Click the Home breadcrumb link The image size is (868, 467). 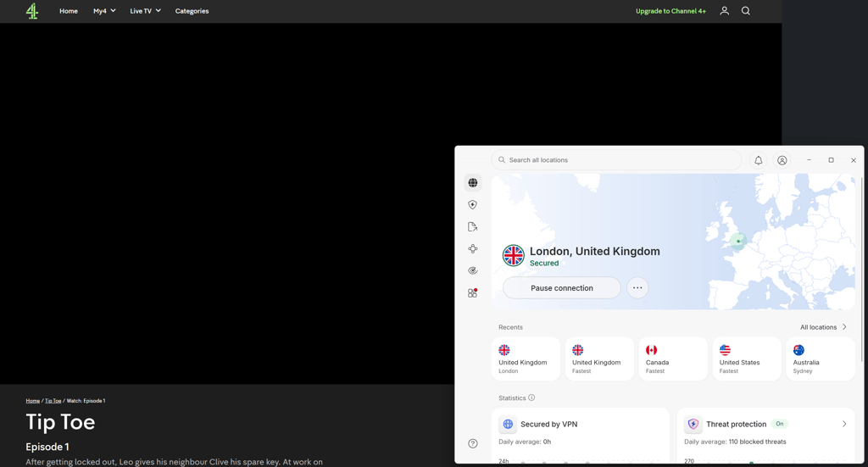click(x=33, y=401)
